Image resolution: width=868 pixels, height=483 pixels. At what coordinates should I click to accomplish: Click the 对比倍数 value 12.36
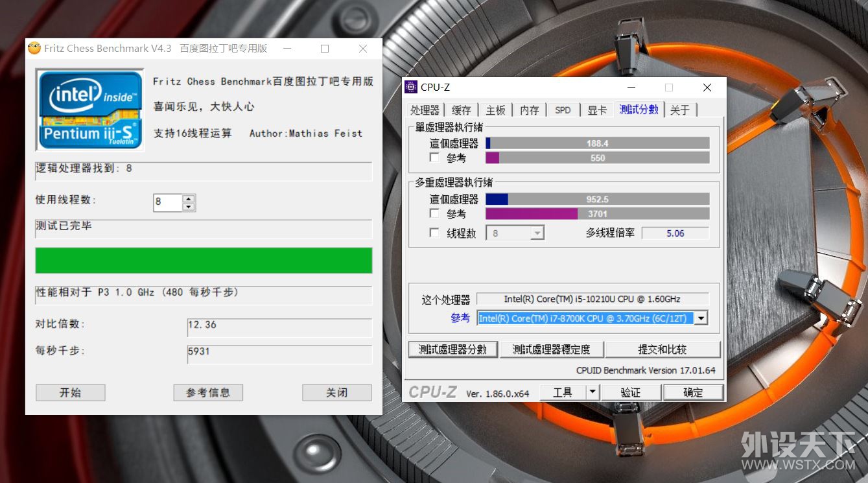point(279,327)
